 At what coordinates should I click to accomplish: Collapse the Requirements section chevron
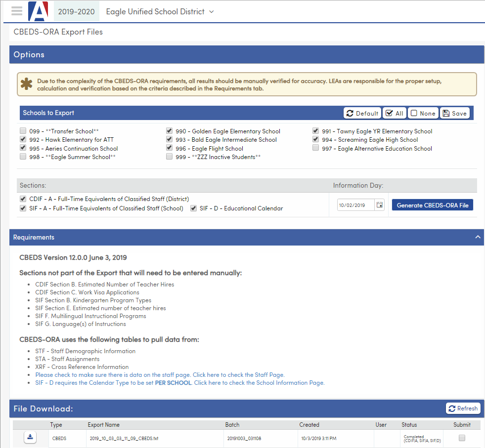(477, 237)
